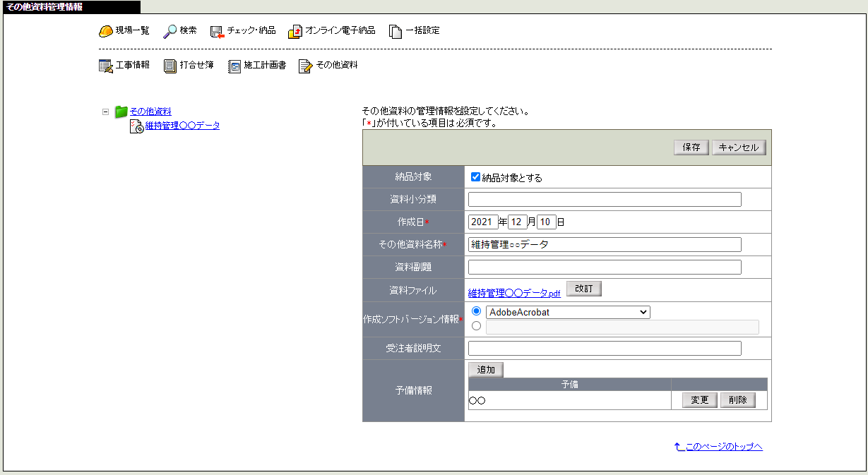Open the 維持管理〇〇データ.pdf file link
868x475 pixels.
[514, 293]
